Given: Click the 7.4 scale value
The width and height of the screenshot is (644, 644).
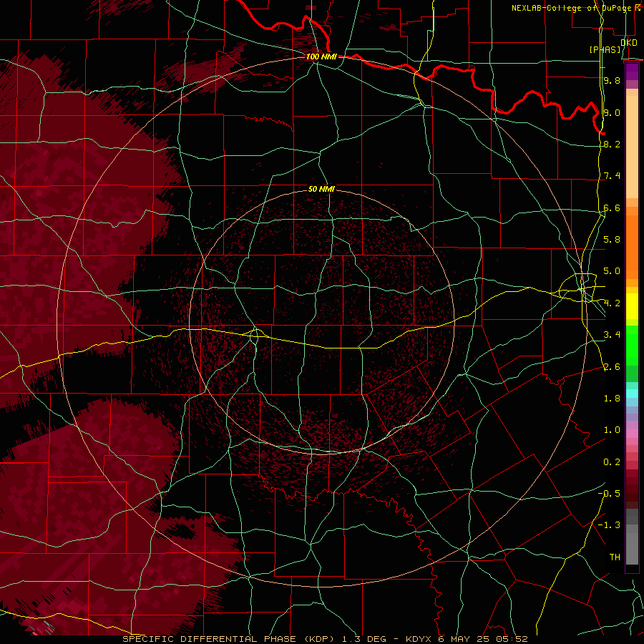Looking at the screenshot, I should tap(612, 176).
